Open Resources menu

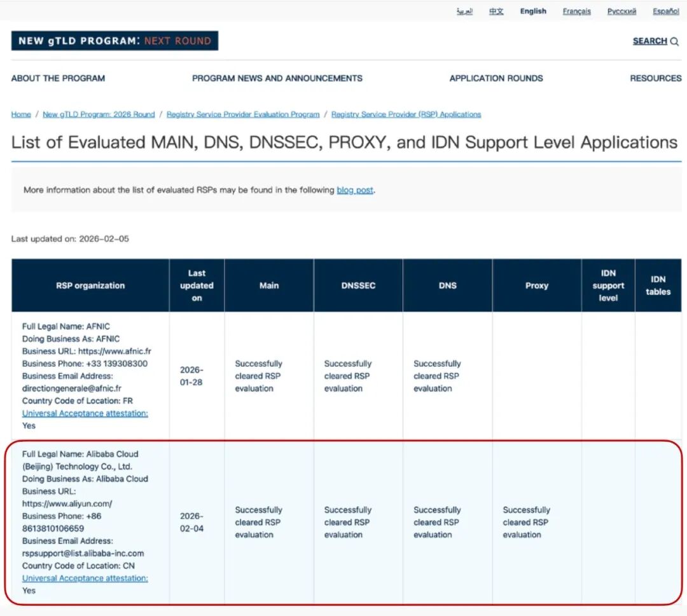(x=656, y=78)
